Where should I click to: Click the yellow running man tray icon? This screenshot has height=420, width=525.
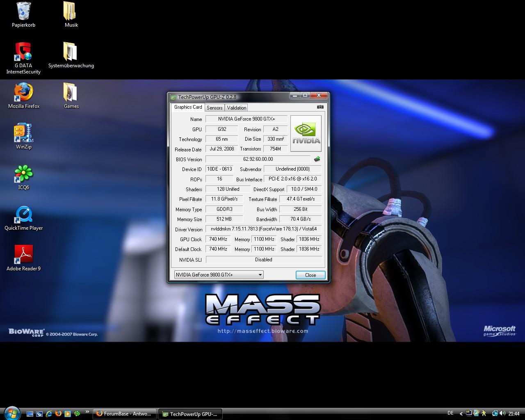pos(484,413)
